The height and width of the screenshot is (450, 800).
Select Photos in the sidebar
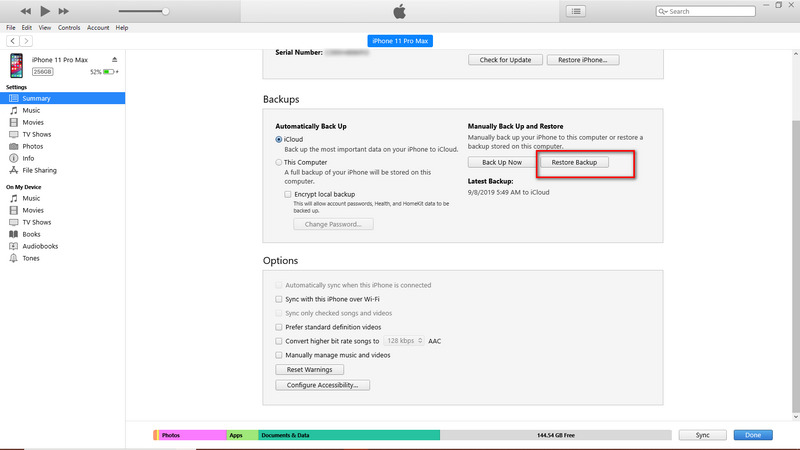(x=33, y=146)
